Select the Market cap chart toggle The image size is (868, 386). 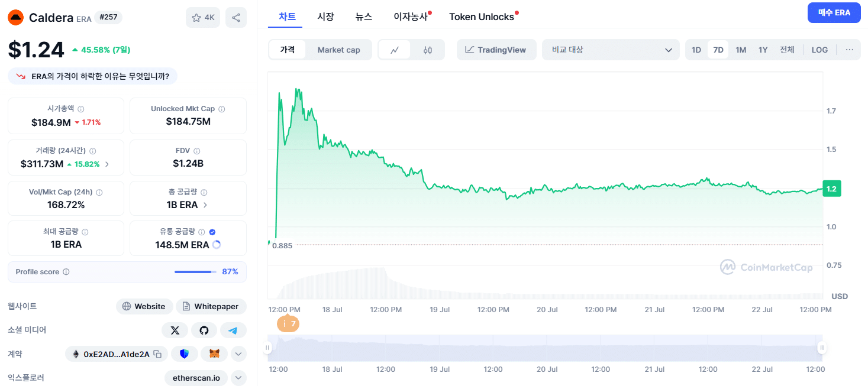338,50
